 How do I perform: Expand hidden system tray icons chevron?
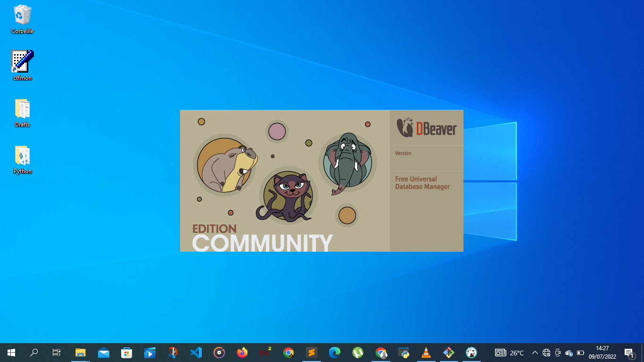coord(535,353)
